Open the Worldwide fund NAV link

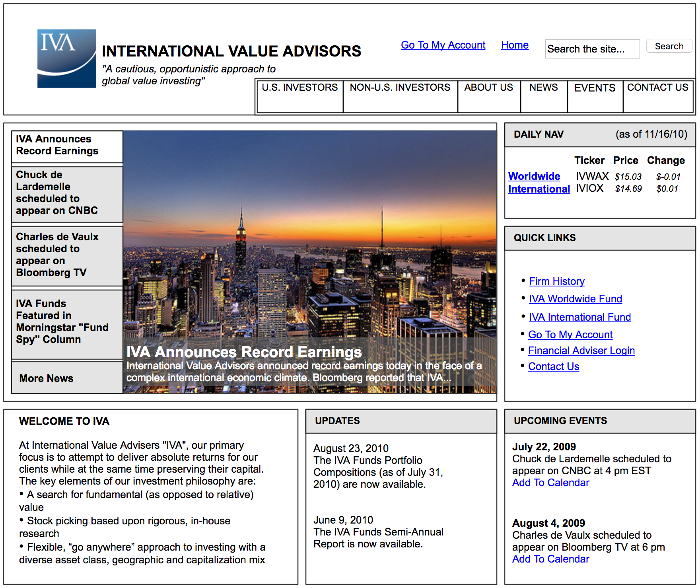tap(534, 176)
